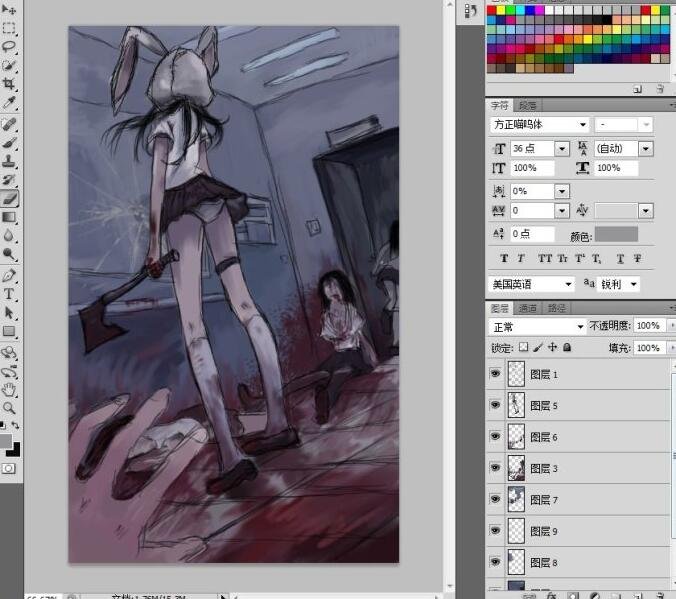Toggle lock position icon
Image resolution: width=676 pixels, height=599 pixels.
click(553, 347)
